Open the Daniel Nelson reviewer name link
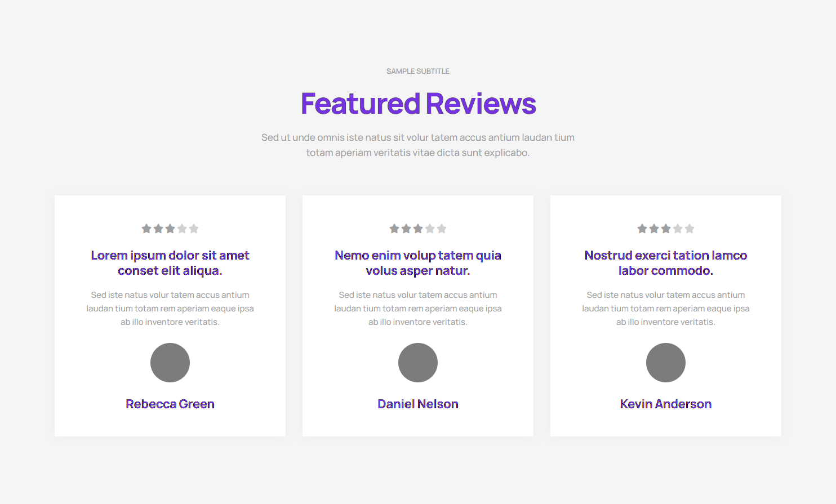This screenshot has width=836, height=504. click(418, 404)
